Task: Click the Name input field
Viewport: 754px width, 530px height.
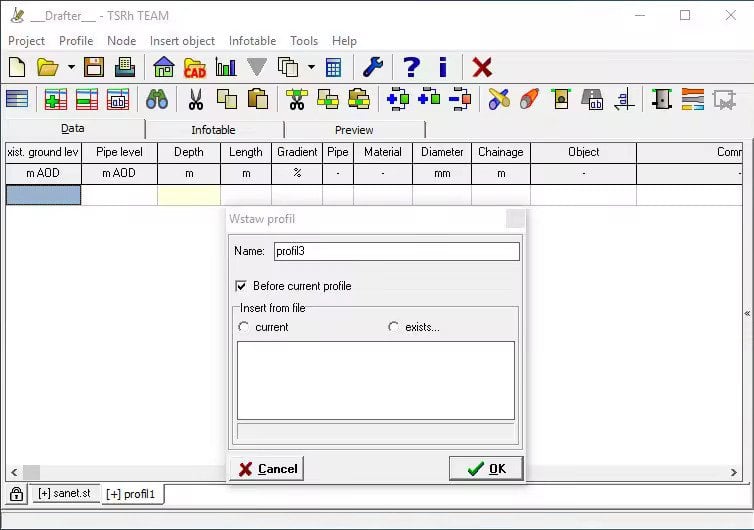Action: point(396,251)
